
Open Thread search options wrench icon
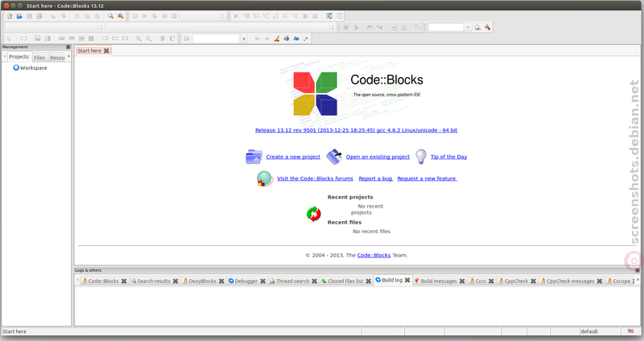click(x=487, y=27)
